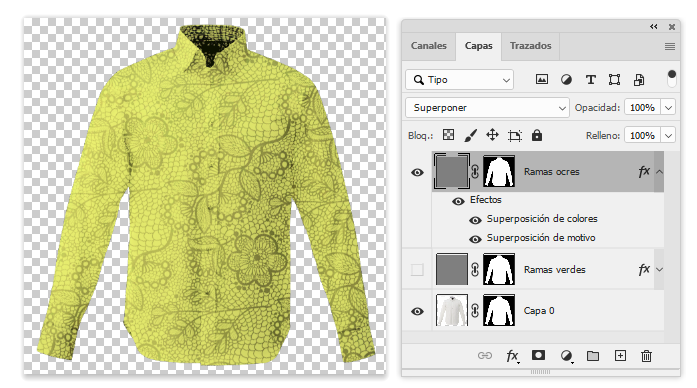Add a layer style via fx button
The image size is (697, 388).
click(x=512, y=356)
